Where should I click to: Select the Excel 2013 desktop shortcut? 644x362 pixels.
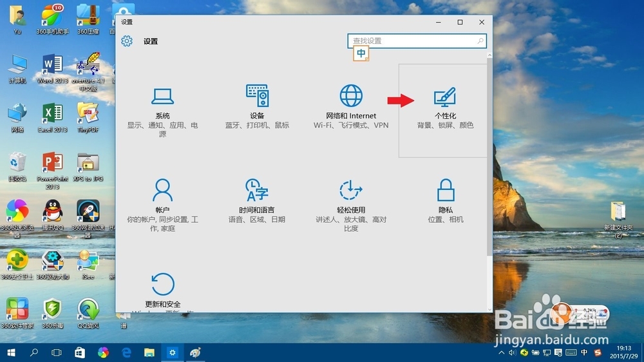[52, 117]
